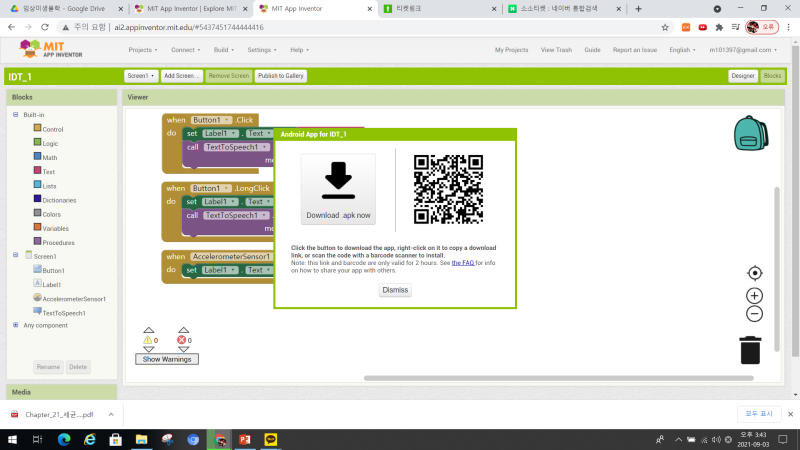
Task: Click the trash can icon
Action: (750, 350)
